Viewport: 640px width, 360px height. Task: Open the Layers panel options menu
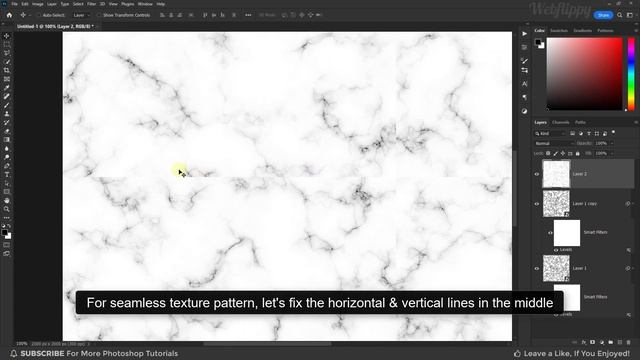[636, 122]
